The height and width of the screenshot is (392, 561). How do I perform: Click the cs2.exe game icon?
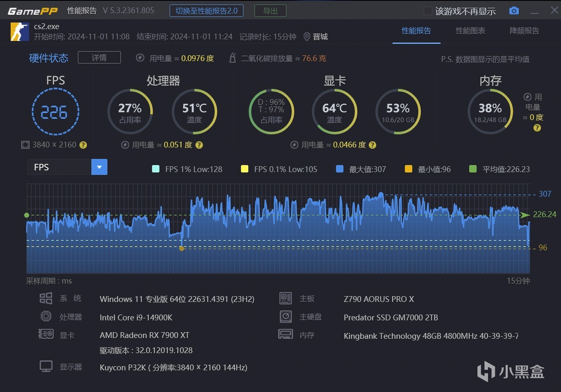pos(20,32)
